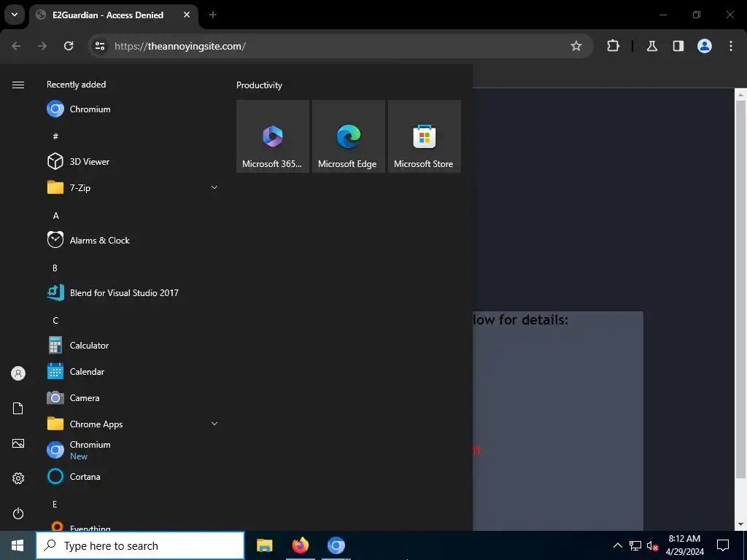This screenshot has height=560, width=747.
Task: Click Power button in Start sidebar
Action: coord(18,513)
